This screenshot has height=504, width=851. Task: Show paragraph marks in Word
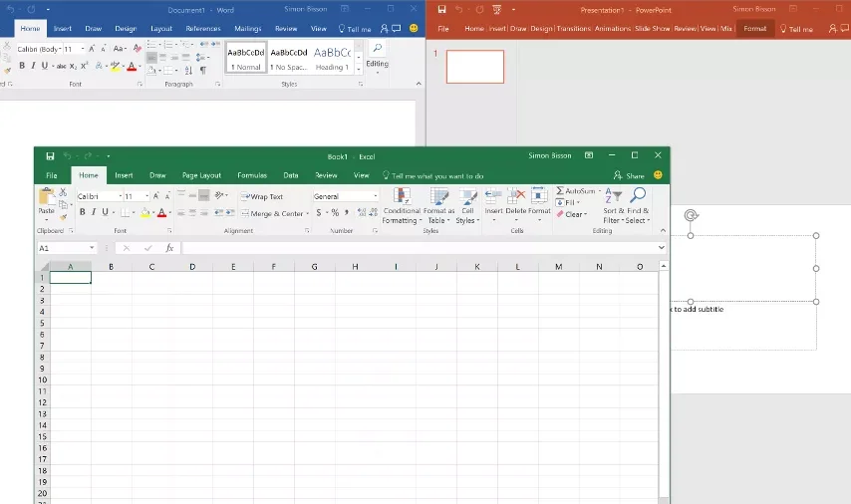point(203,70)
